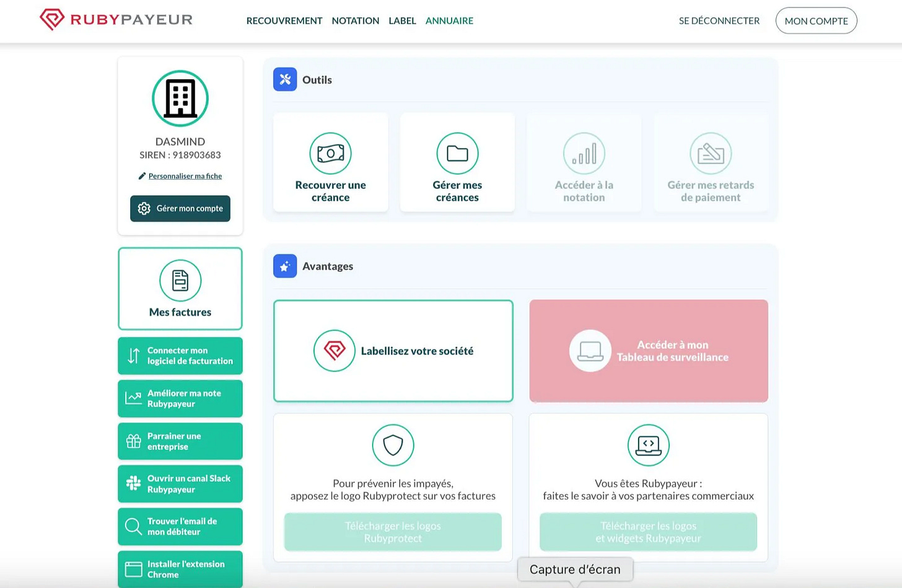Open Améliorer ma note Rubypayeur
The width and height of the screenshot is (902, 588).
(180, 398)
